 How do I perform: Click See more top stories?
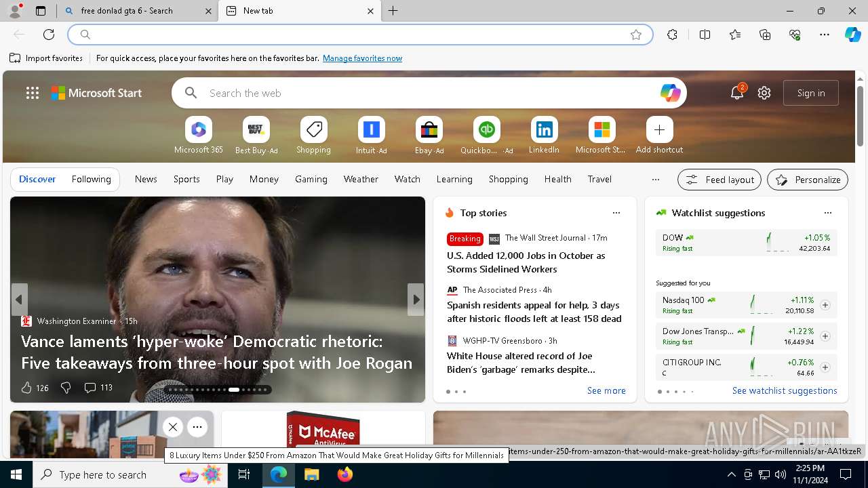[606, 390]
